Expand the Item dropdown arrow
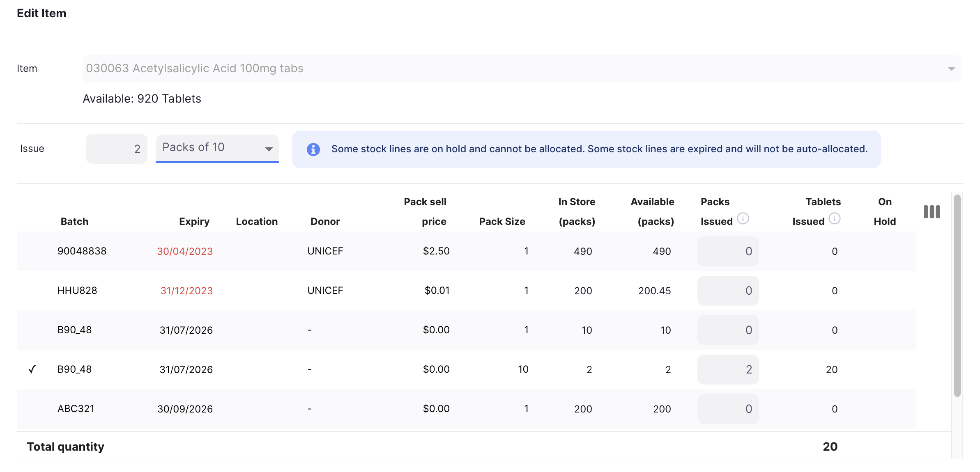980x472 pixels. tap(951, 69)
